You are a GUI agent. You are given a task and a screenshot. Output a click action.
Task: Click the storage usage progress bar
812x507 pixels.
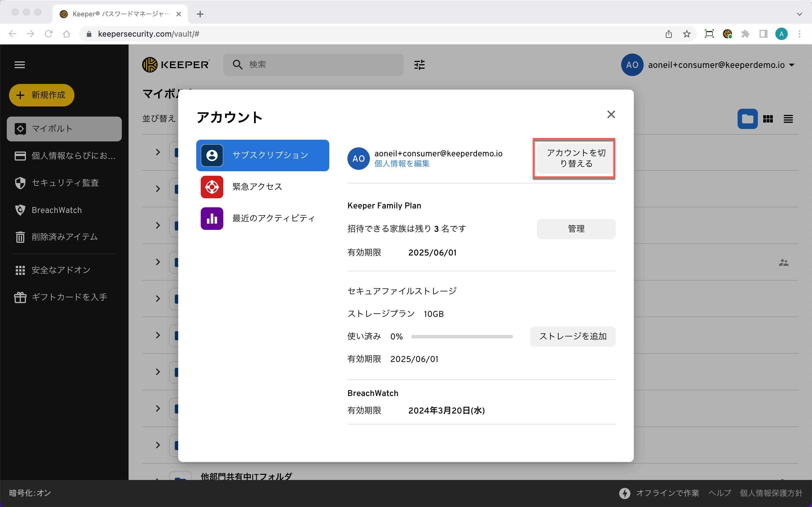[462, 336]
